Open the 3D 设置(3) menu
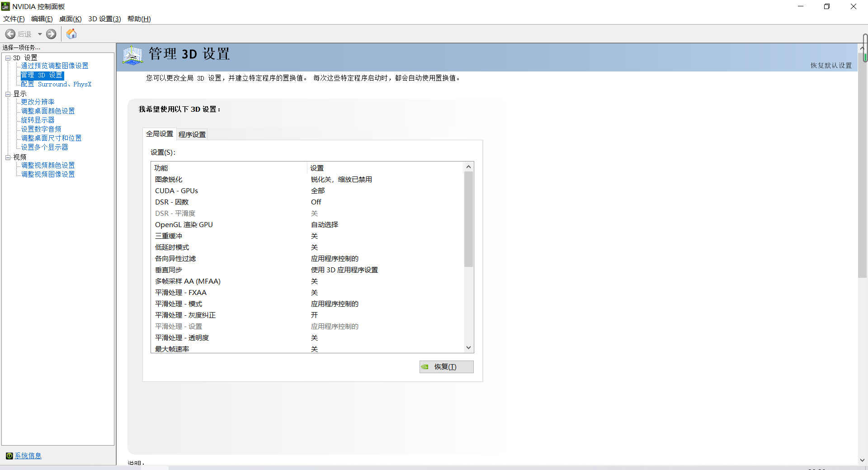This screenshot has width=868, height=470. click(x=104, y=19)
